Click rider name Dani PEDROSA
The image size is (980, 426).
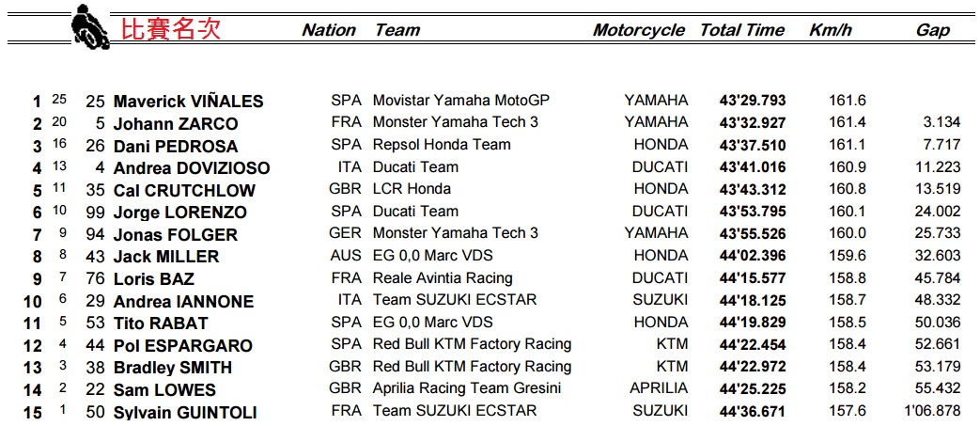tap(176, 147)
